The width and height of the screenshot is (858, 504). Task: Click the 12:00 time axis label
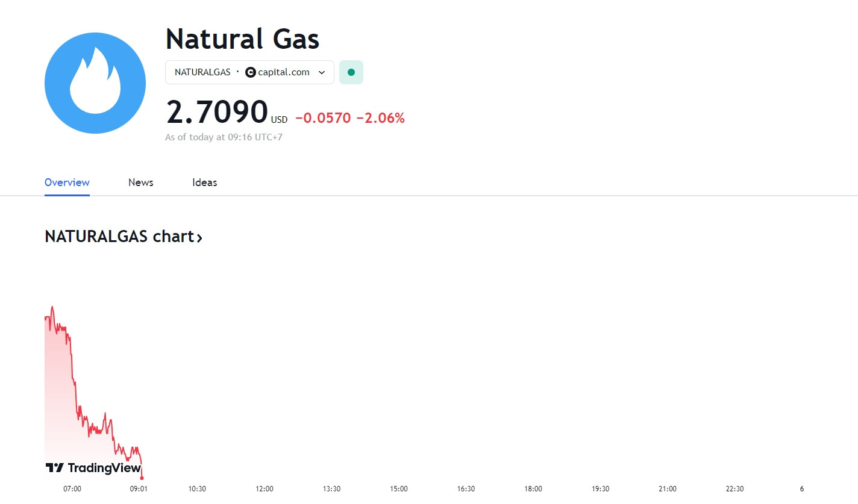pyautogui.click(x=265, y=489)
